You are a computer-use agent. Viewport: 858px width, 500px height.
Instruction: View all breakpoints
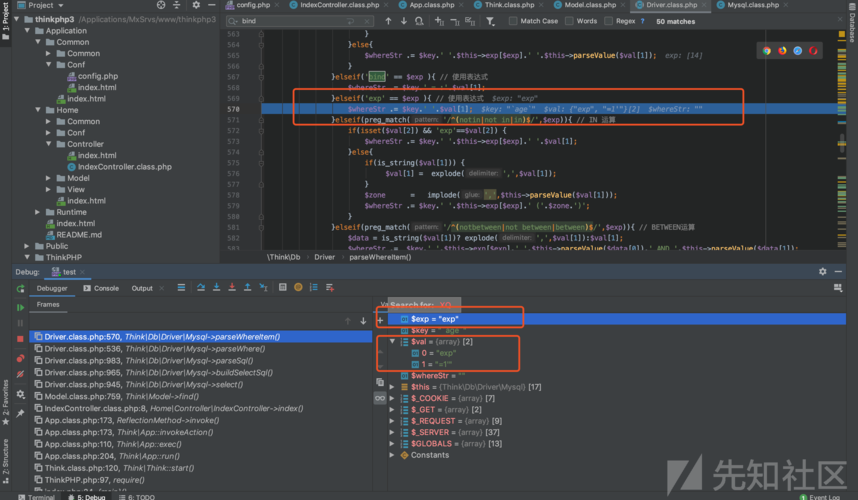click(20, 359)
